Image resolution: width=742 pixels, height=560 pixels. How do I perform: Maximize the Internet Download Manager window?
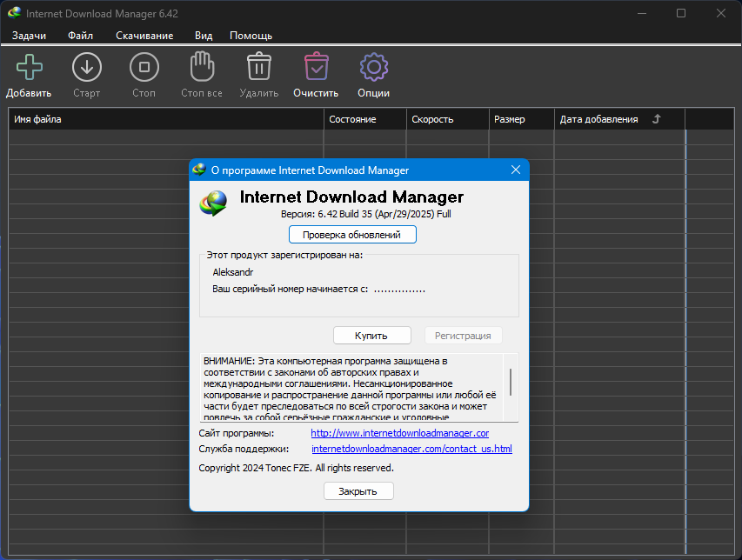coord(681,13)
